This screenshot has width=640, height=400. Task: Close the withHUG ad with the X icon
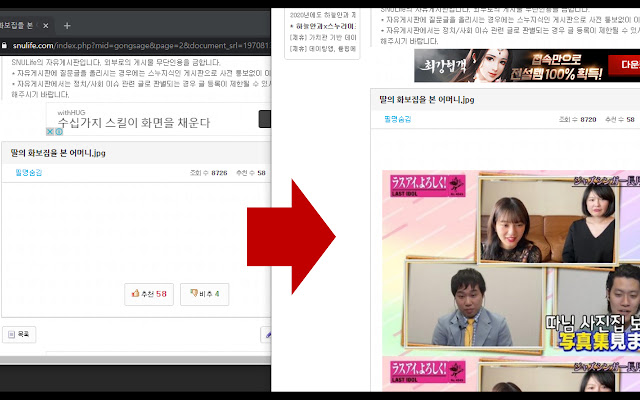(50, 131)
